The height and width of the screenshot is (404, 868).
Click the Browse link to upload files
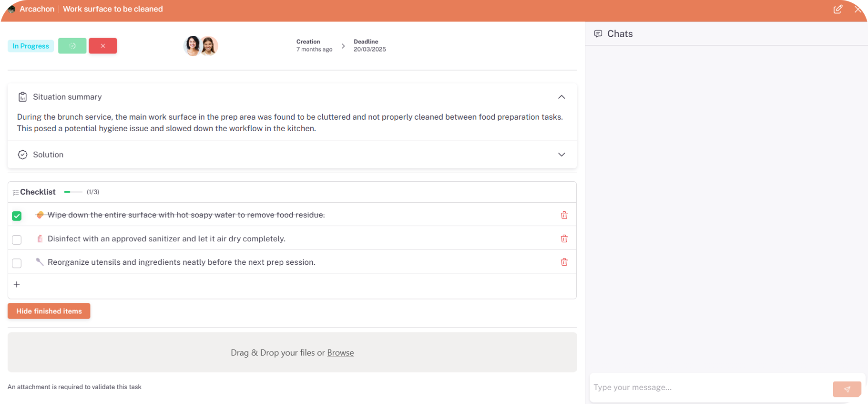[340, 352]
